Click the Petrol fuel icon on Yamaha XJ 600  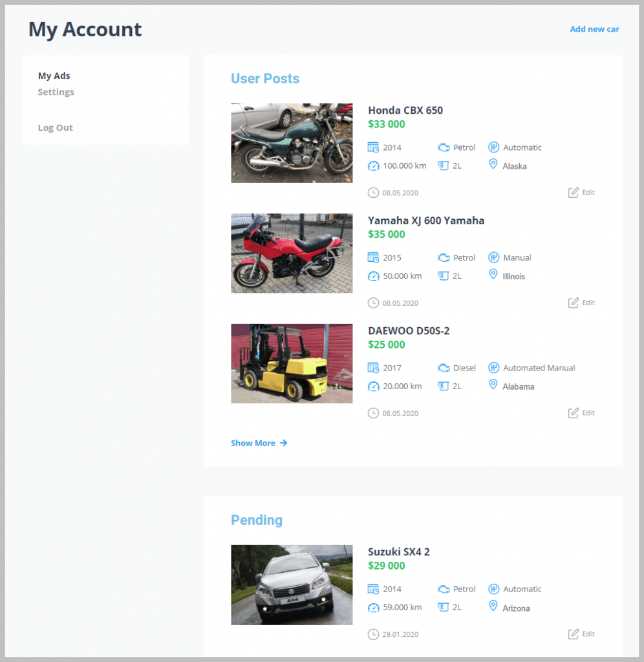pos(443,257)
